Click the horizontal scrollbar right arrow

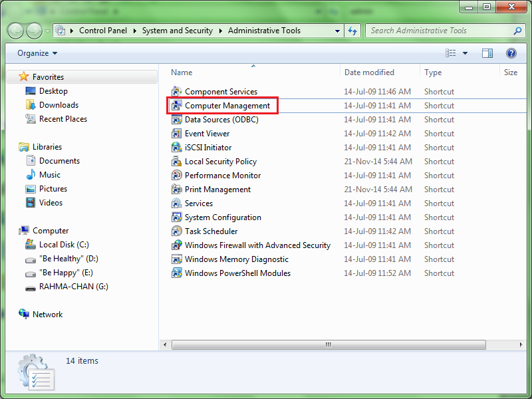pos(521,344)
